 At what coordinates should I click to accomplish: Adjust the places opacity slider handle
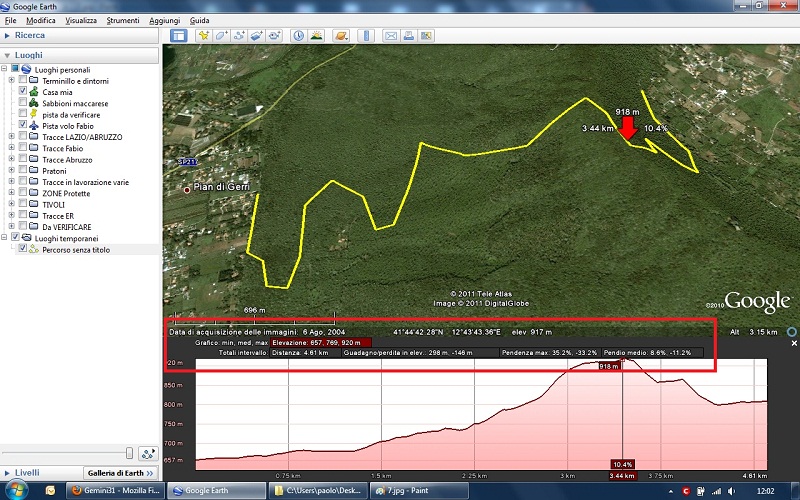130,453
